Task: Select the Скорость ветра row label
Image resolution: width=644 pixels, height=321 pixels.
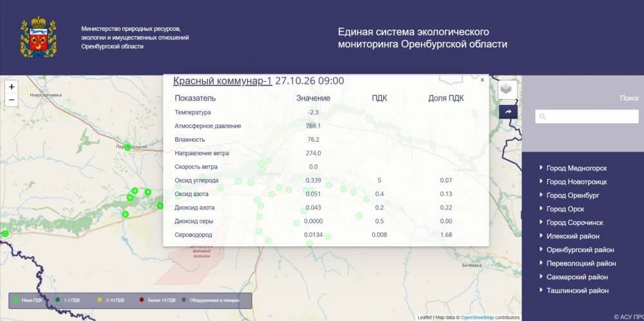Action: (x=196, y=166)
